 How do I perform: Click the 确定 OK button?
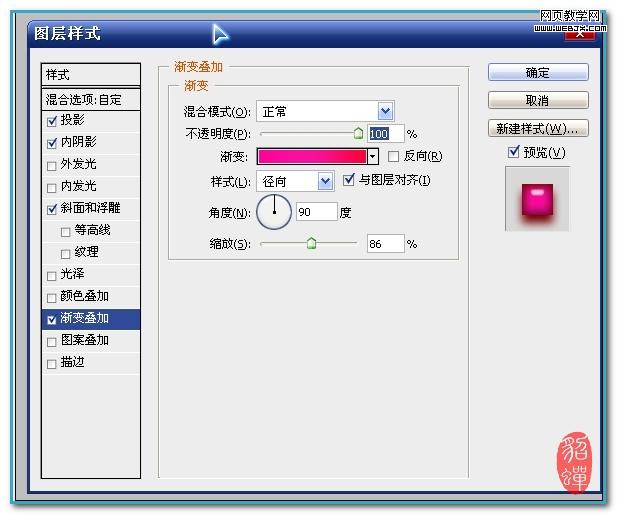[538, 72]
